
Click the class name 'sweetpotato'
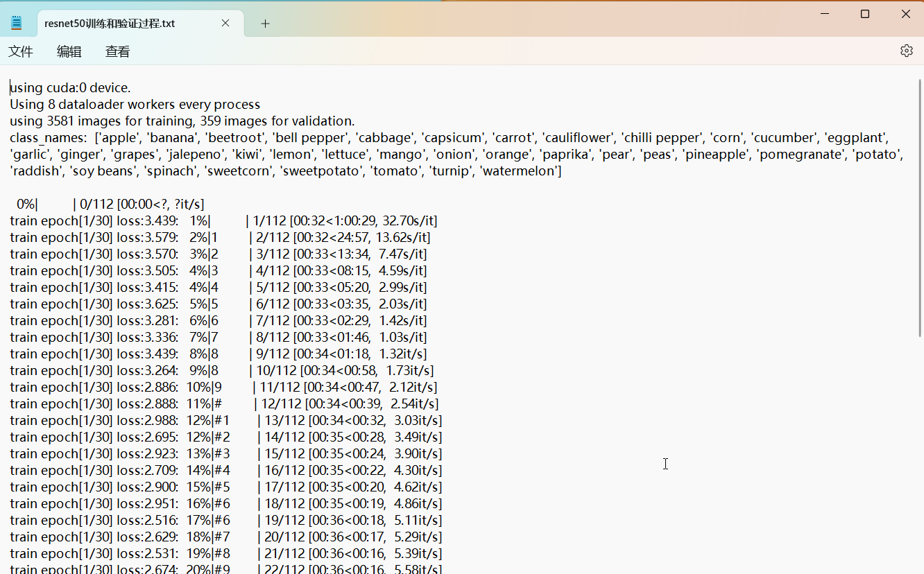click(320, 171)
